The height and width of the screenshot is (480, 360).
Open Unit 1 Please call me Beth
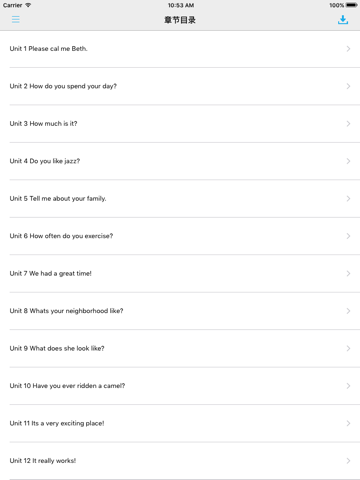click(x=180, y=49)
